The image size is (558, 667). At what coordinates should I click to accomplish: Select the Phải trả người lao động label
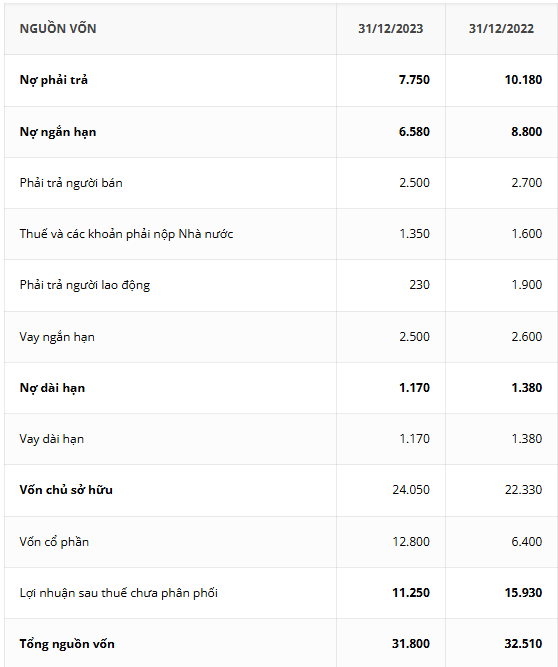[x=85, y=285]
